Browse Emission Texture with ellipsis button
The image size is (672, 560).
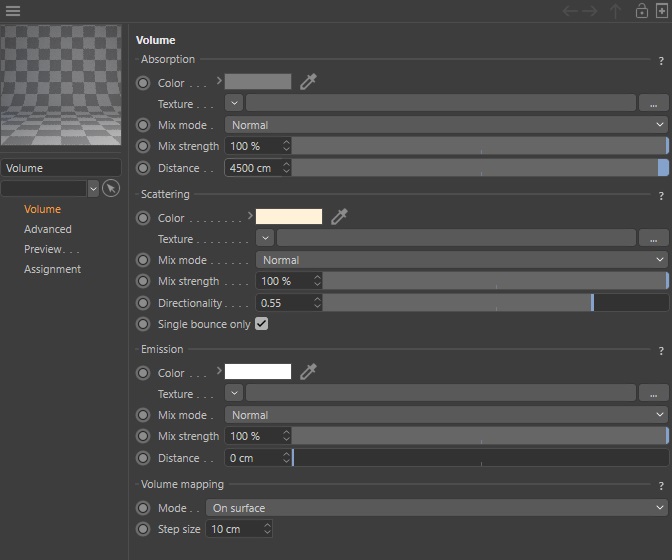[653, 393]
